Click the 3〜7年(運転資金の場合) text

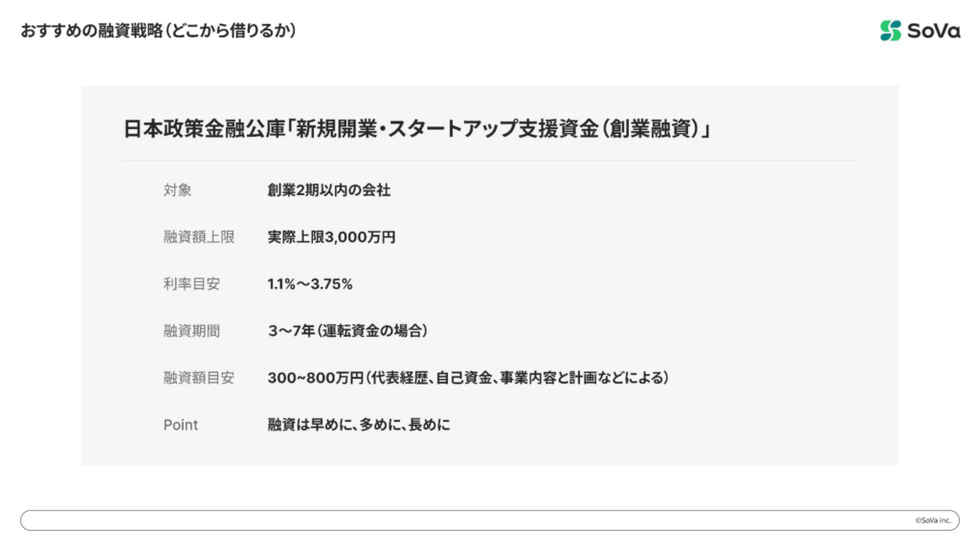pyautogui.click(x=347, y=331)
